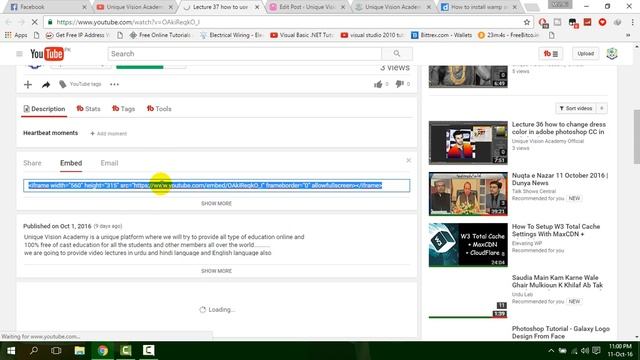Stop page loading with X button

pyautogui.click(x=34, y=22)
